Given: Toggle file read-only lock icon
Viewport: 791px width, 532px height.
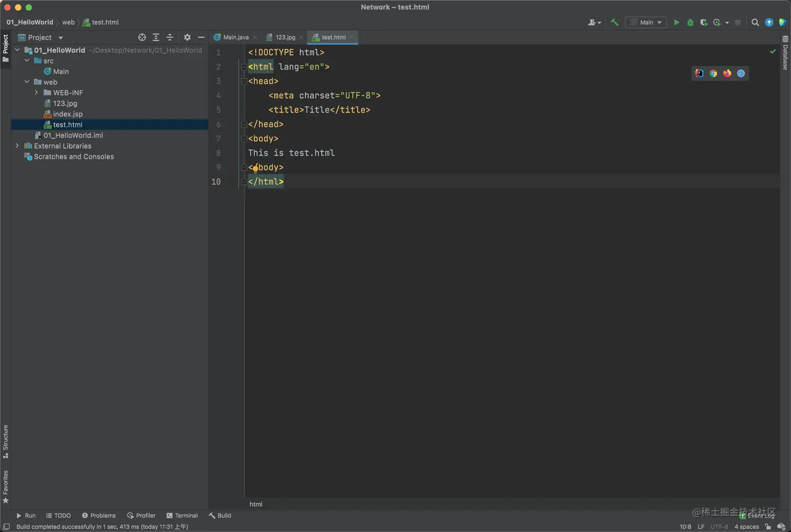Looking at the screenshot, I should coord(767,527).
